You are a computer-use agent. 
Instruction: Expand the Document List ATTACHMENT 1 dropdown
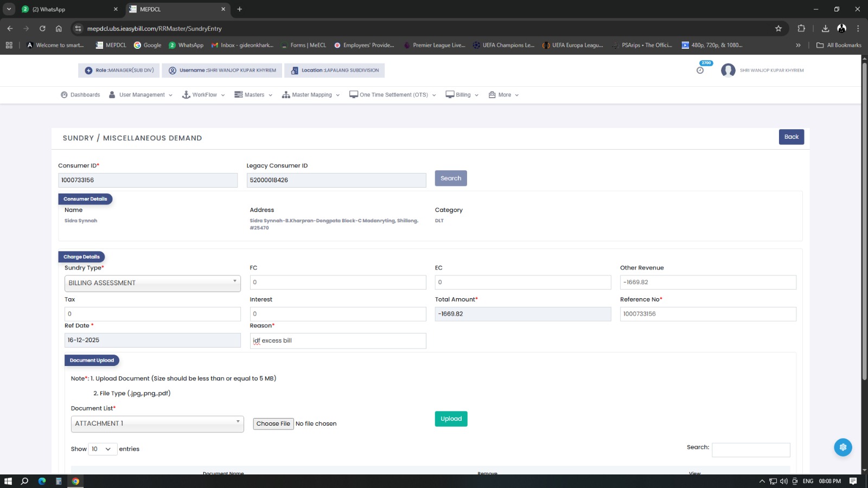(x=157, y=423)
